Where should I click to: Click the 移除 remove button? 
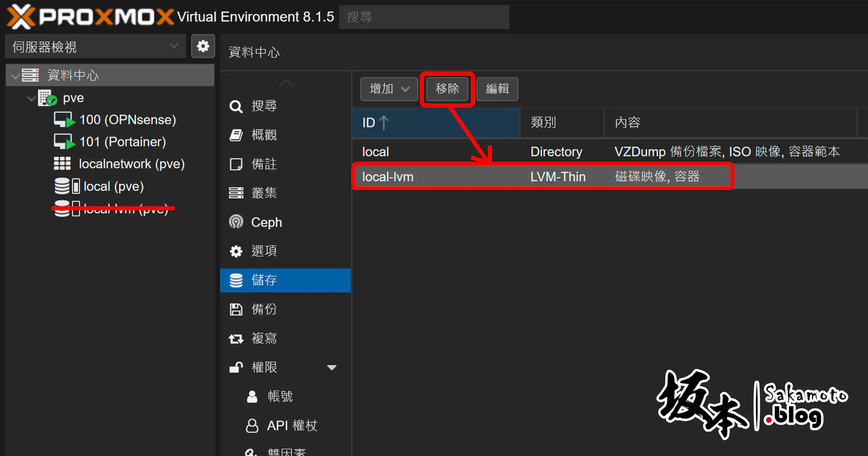(x=447, y=89)
